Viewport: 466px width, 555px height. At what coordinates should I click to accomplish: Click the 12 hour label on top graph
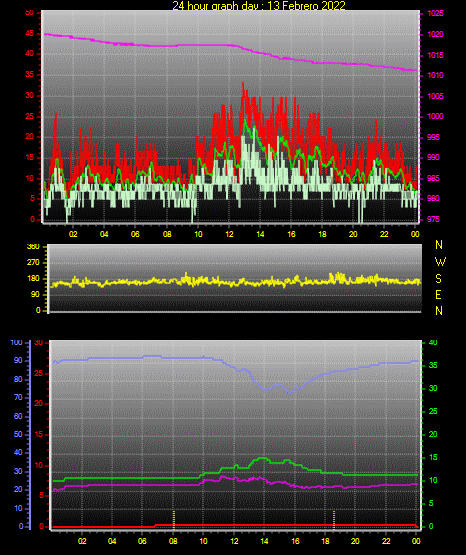pyautogui.click(x=229, y=234)
